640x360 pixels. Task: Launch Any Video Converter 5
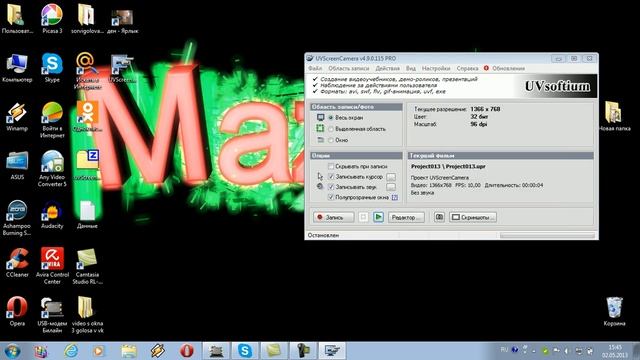coord(52,168)
